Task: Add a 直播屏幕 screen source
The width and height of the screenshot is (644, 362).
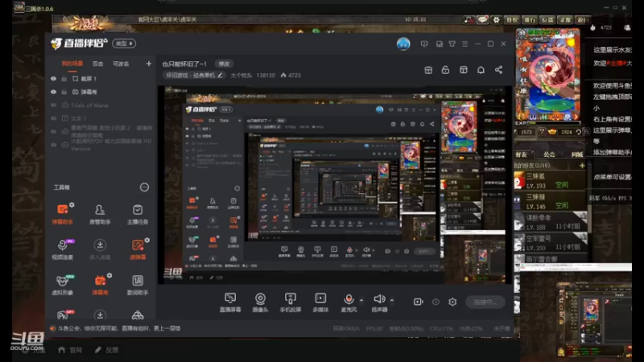Action: [230, 302]
